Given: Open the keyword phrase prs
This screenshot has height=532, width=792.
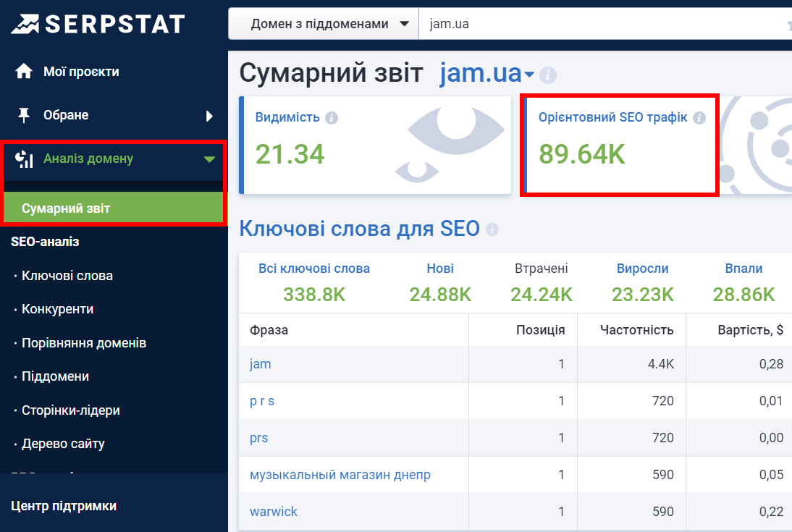Looking at the screenshot, I should click(x=258, y=438).
